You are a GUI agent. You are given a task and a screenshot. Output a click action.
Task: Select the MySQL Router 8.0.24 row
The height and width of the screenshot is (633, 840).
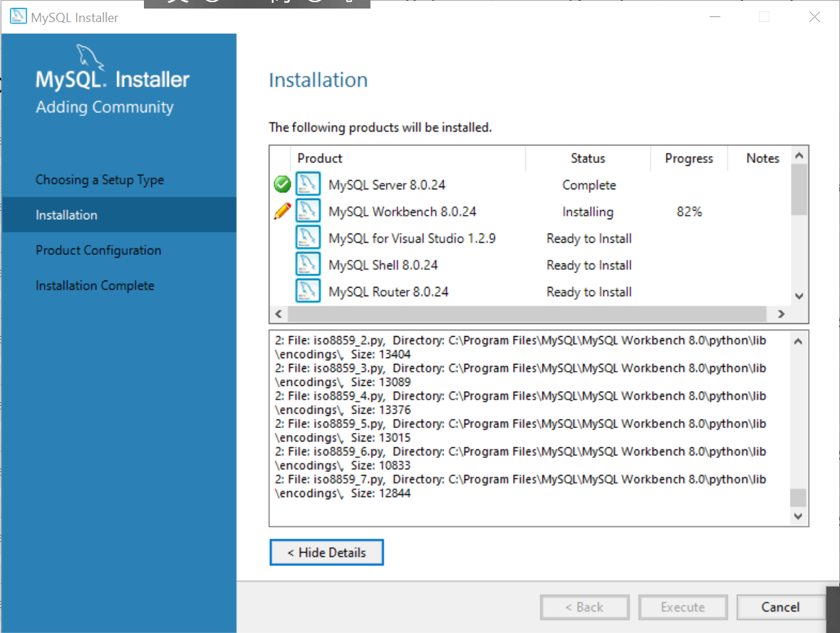pos(530,292)
